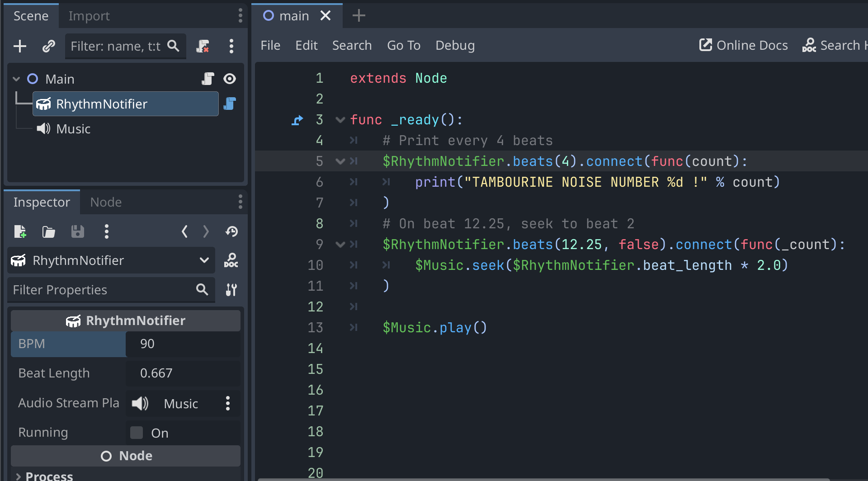Open the script attached to the Main node
Image resolution: width=868 pixels, height=481 pixels.
(x=208, y=79)
